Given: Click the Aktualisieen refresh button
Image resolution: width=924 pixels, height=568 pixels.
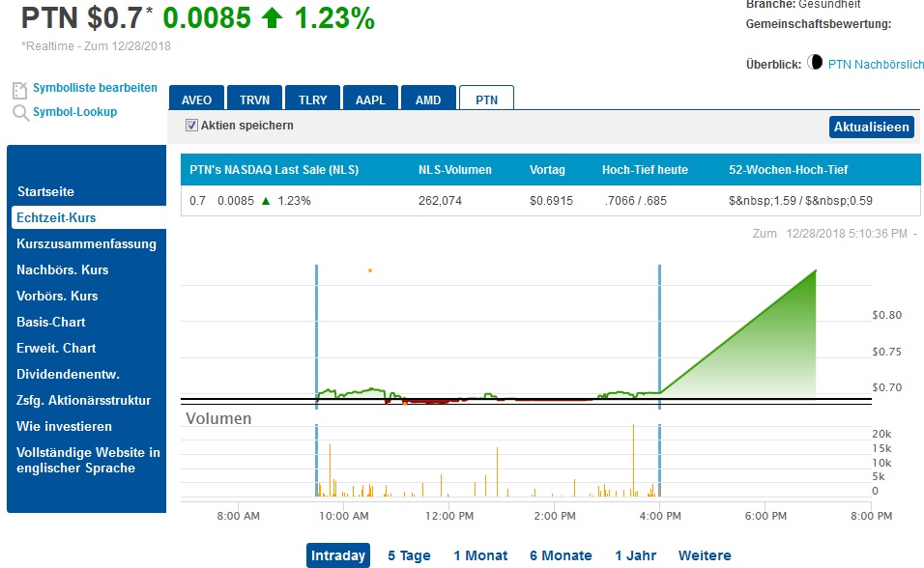Looking at the screenshot, I should pos(871,127).
